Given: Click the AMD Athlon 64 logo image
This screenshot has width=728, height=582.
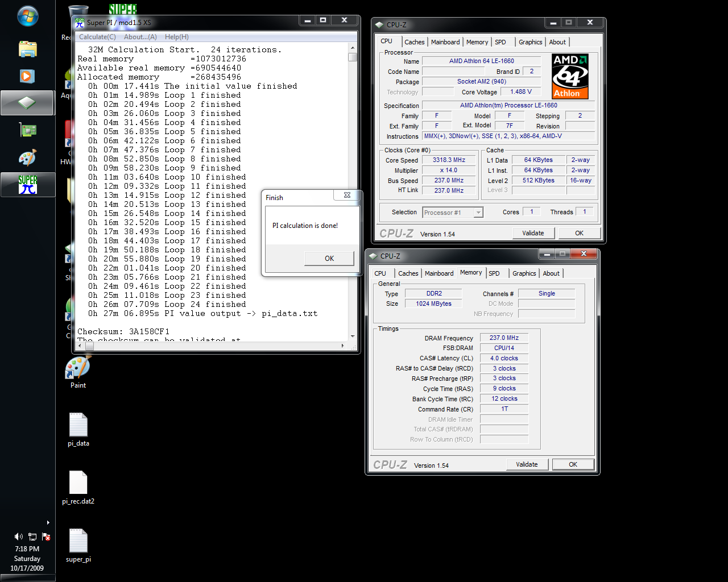Looking at the screenshot, I should [x=570, y=76].
